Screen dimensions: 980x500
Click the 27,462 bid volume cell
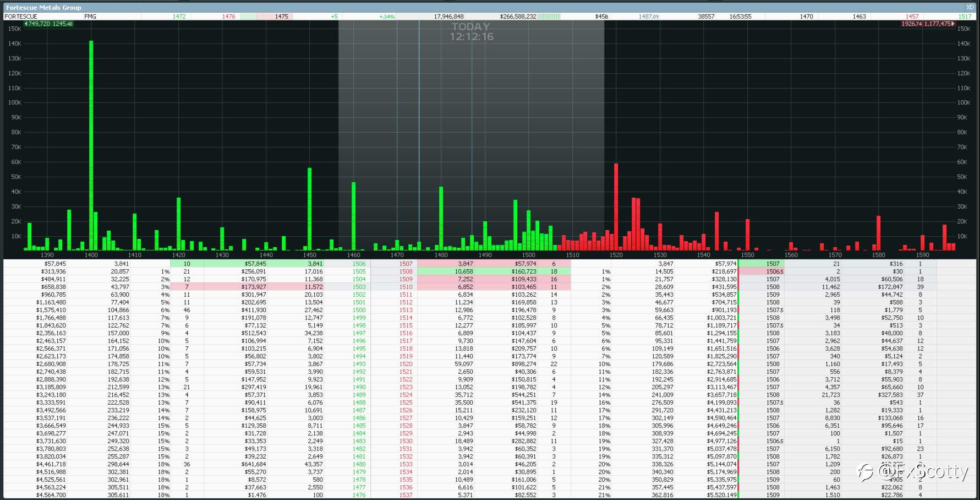[314, 310]
